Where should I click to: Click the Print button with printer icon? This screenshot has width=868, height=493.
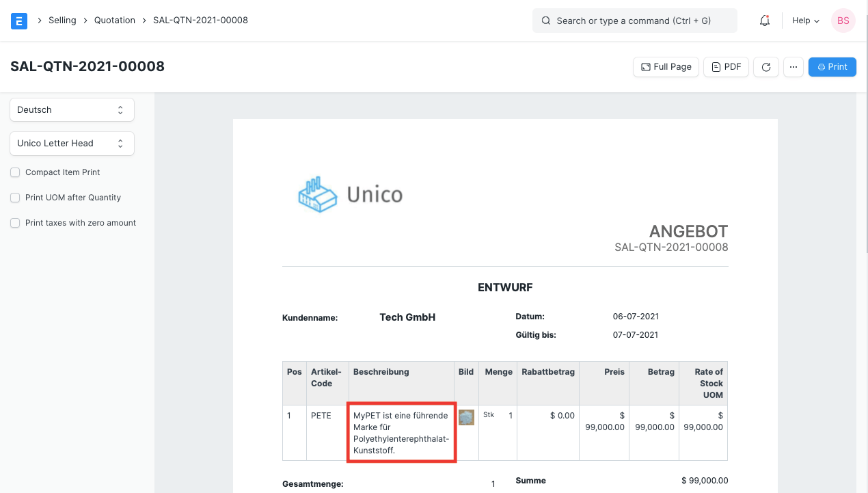coord(832,66)
